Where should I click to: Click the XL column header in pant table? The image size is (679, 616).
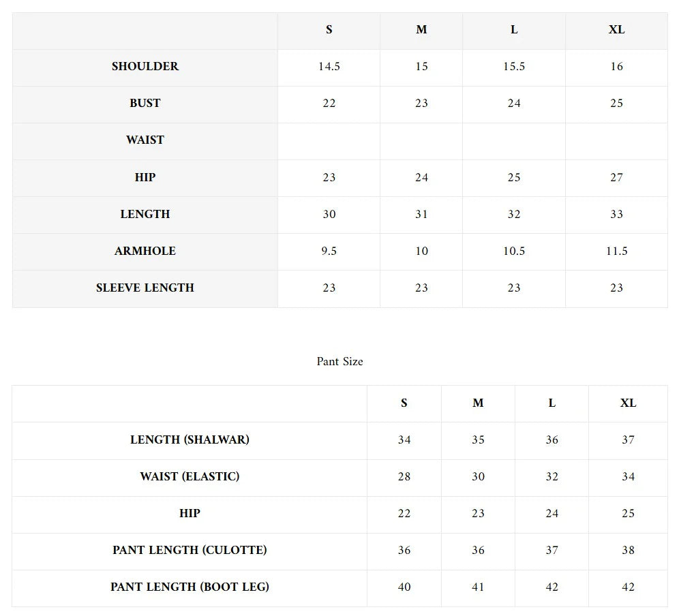(x=628, y=403)
